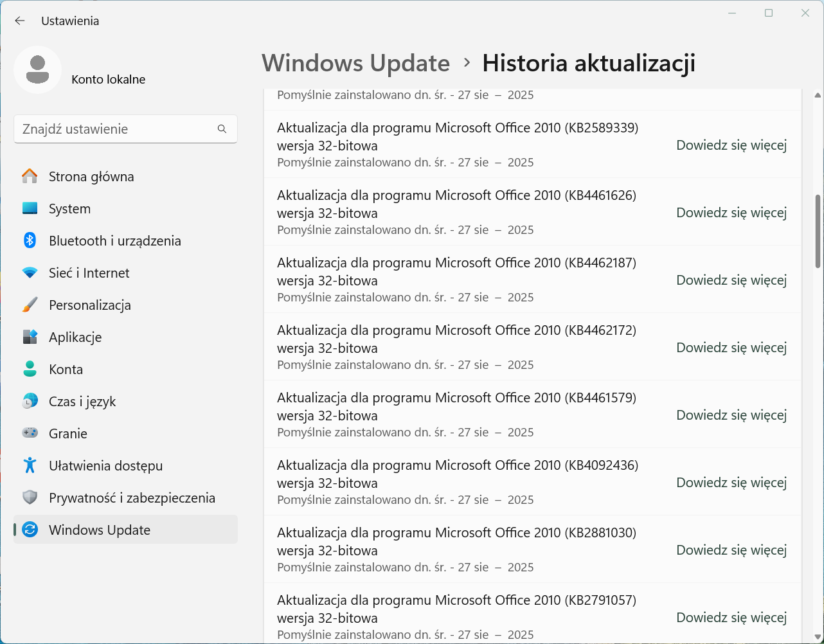The width and height of the screenshot is (824, 644).
Task: Open Dowiedz się więcej for KB2881030
Action: (x=731, y=550)
